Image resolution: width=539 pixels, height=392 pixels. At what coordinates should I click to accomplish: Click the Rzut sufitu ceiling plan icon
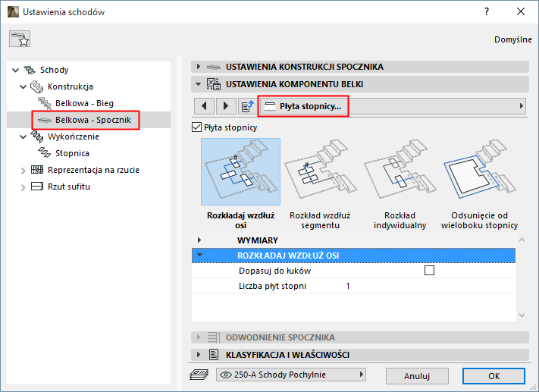point(37,187)
